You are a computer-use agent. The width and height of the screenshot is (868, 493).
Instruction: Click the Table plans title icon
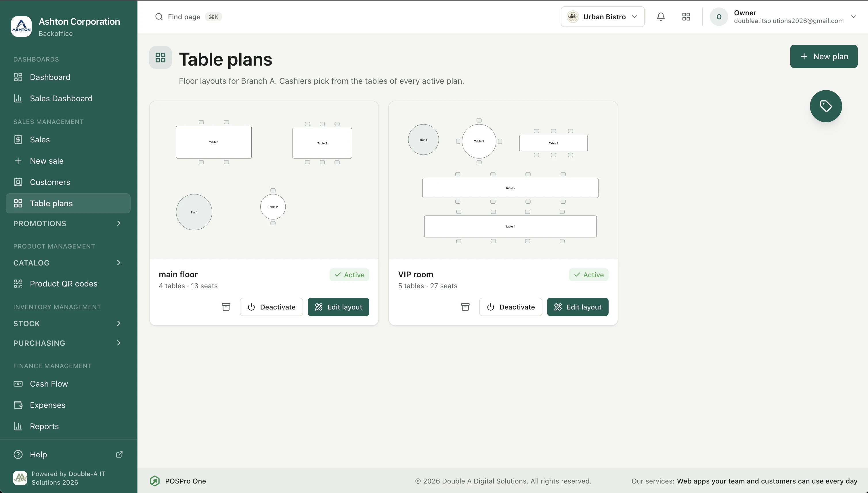point(160,58)
